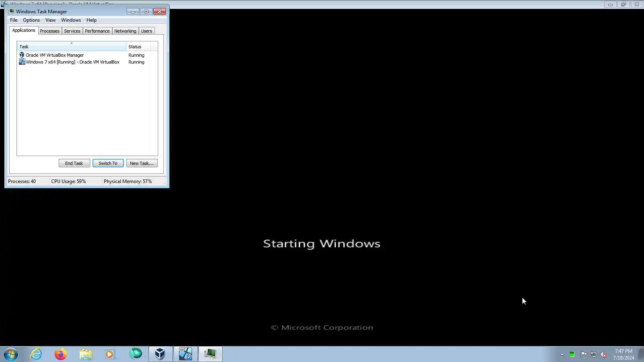Image resolution: width=644 pixels, height=362 pixels.
Task: Open the Windows Start menu orb
Action: 11,354
